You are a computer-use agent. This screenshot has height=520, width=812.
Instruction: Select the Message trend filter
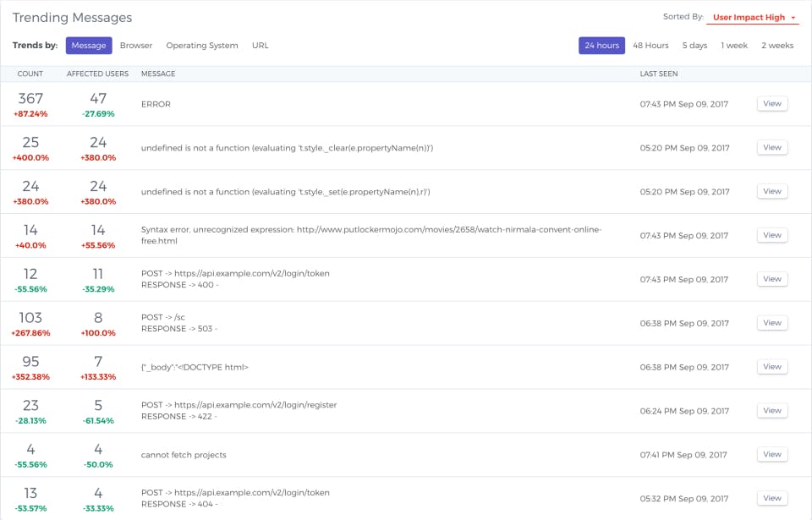89,46
